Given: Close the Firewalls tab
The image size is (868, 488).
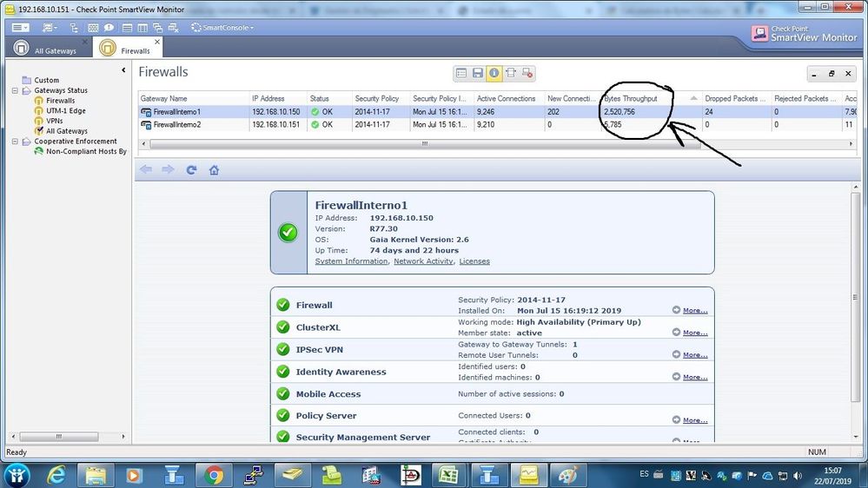Looking at the screenshot, I should pyautogui.click(x=157, y=42).
